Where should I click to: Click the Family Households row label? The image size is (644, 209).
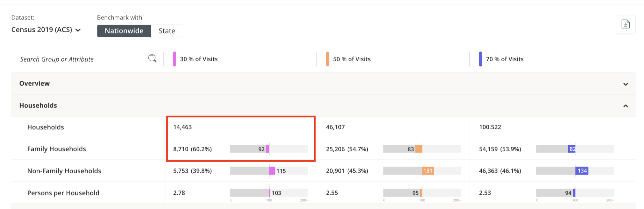click(x=57, y=149)
